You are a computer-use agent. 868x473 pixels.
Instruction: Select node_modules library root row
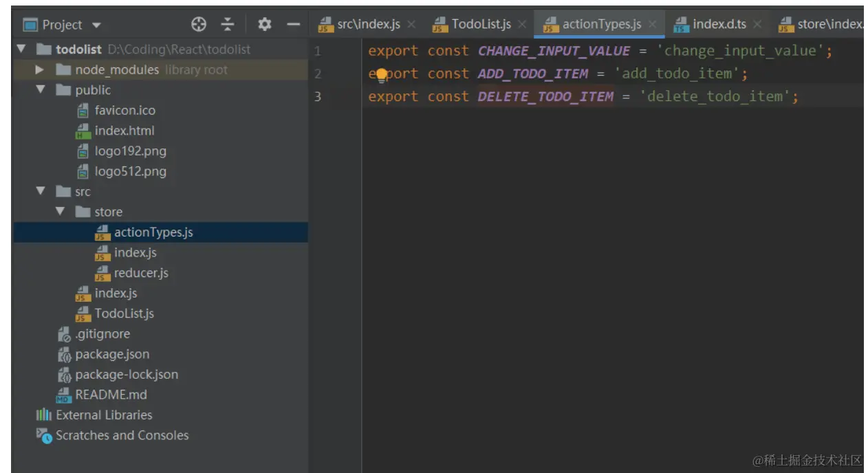160,69
